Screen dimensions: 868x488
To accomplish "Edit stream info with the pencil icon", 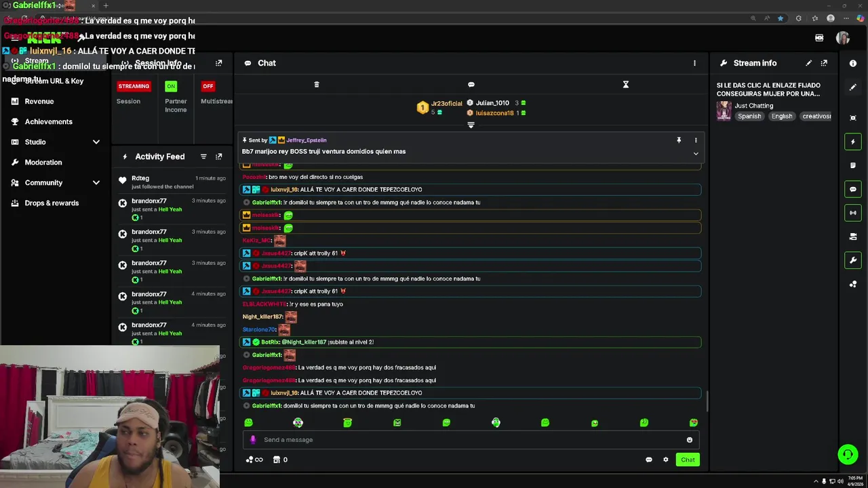I will [x=808, y=63].
